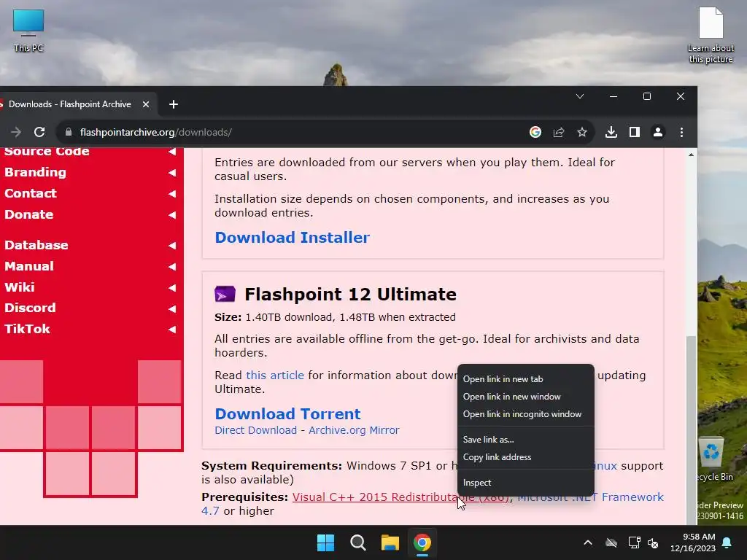The height and width of the screenshot is (560, 747).
Task: Click the cloud sync tray icon
Action: click(611, 542)
